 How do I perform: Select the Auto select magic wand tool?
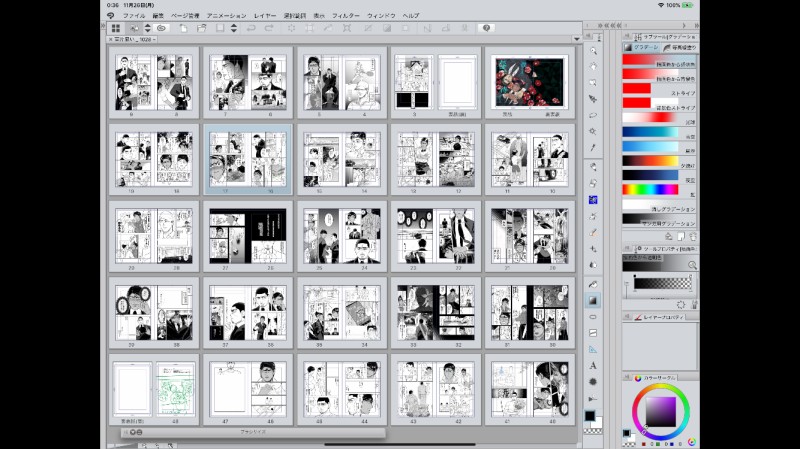[x=593, y=131]
